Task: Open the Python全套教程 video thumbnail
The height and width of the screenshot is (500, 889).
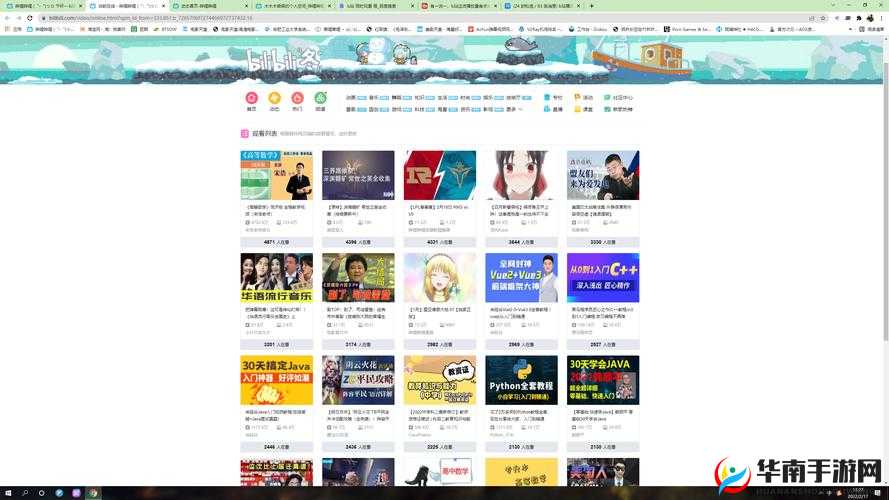Action: [x=521, y=380]
